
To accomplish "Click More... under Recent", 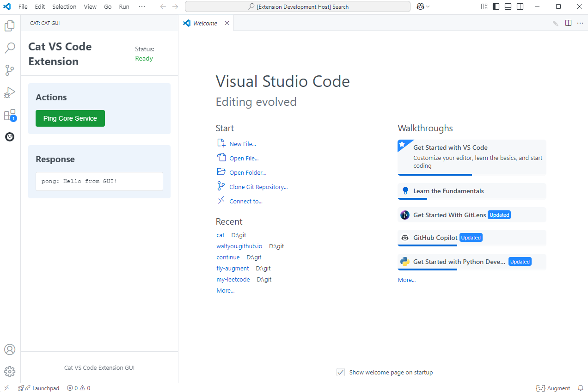I will point(226,290).
